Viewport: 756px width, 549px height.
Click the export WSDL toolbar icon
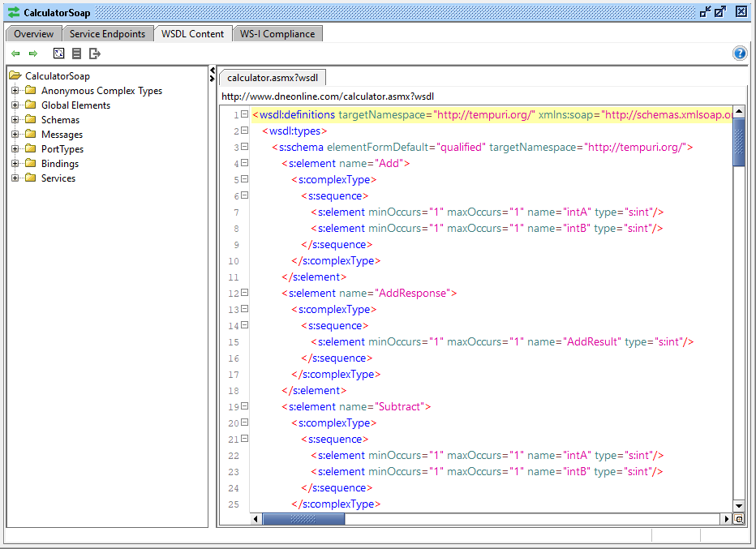[x=95, y=54]
